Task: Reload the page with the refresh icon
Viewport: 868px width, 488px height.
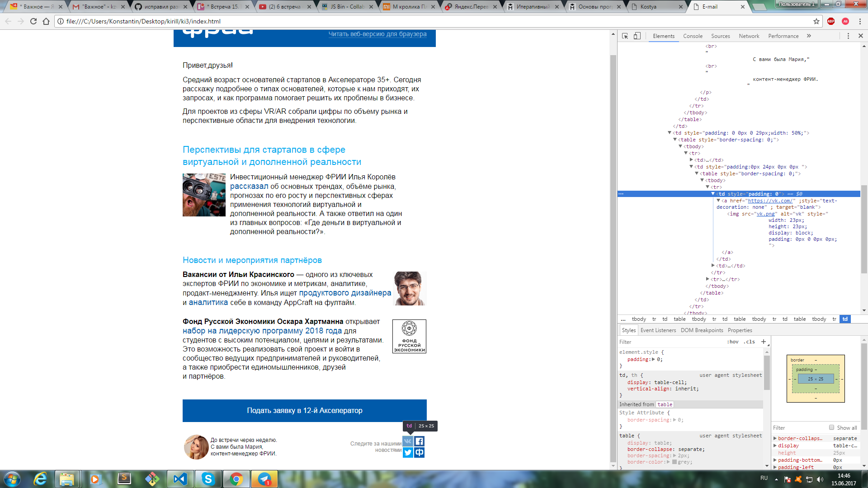Action: point(33,21)
